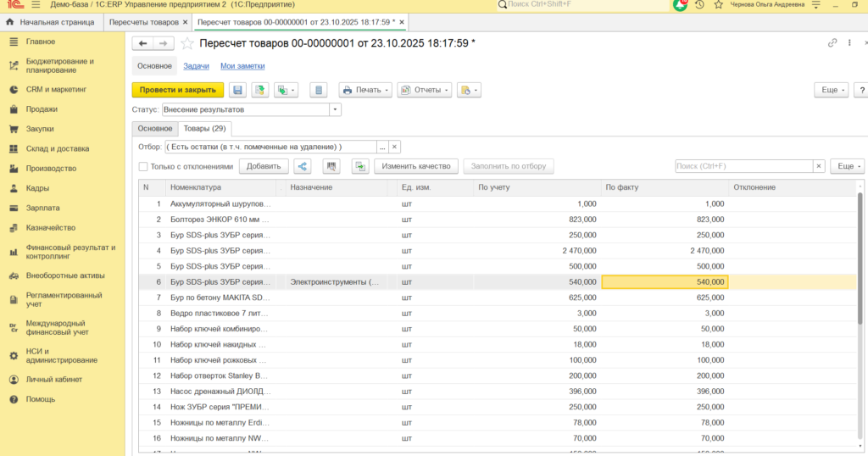Open the Мои заметки link
Screen dimensions: 868x456
242,66
